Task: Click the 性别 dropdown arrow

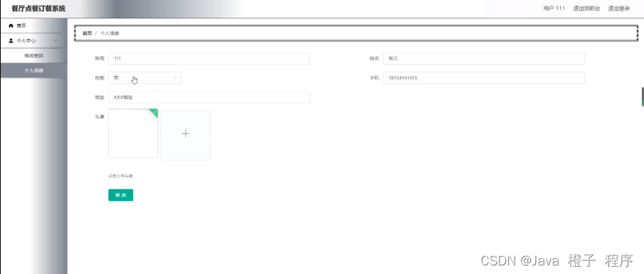Action: coord(176,77)
